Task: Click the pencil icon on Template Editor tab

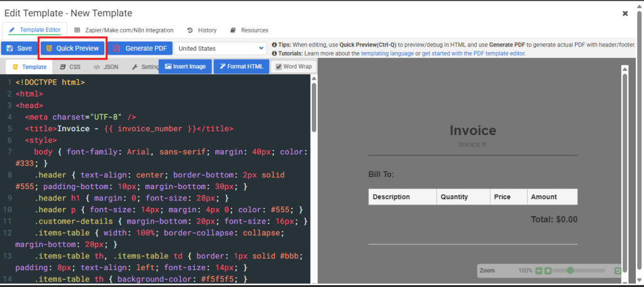Action: [11, 30]
